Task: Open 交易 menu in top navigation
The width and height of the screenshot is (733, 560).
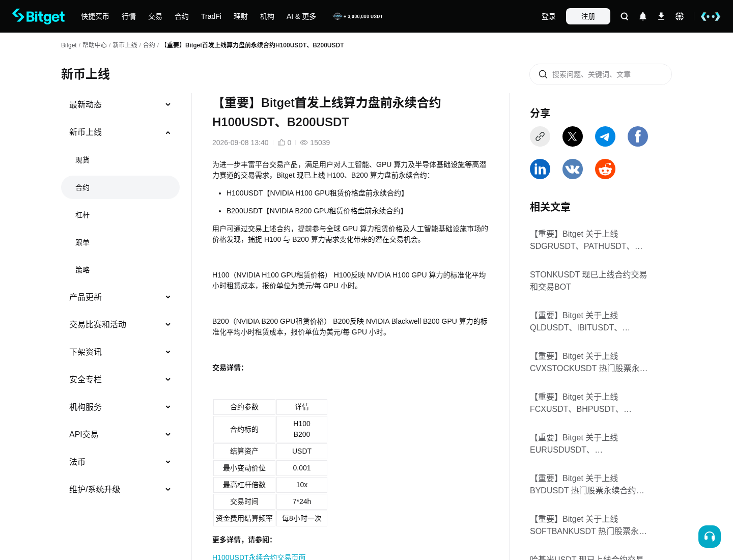Action: tap(155, 16)
